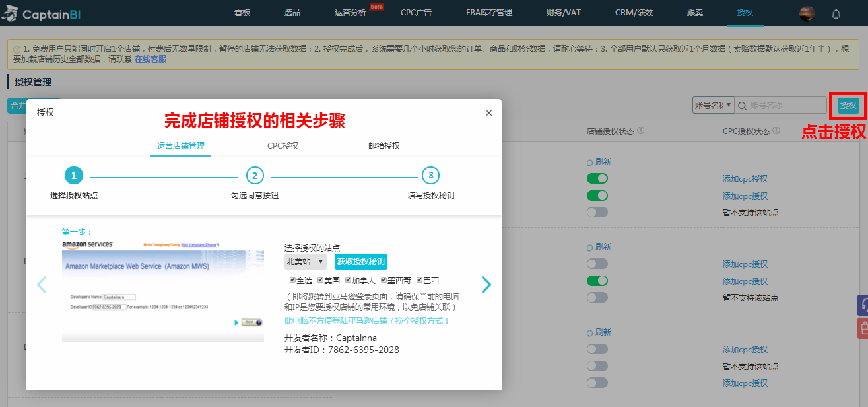Uncheck the 美国 checkbox
The height and width of the screenshot is (407, 868).
(321, 280)
